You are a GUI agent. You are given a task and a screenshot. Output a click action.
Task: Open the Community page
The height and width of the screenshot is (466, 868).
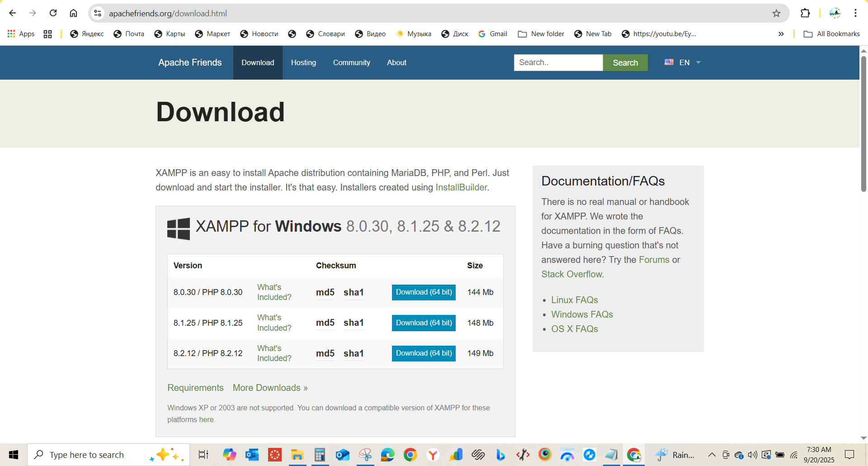click(x=352, y=62)
